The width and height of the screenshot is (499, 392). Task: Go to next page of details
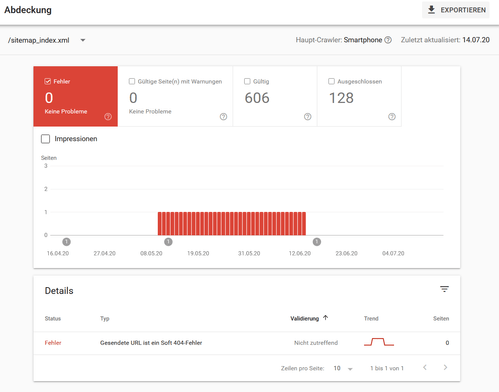coord(445,368)
